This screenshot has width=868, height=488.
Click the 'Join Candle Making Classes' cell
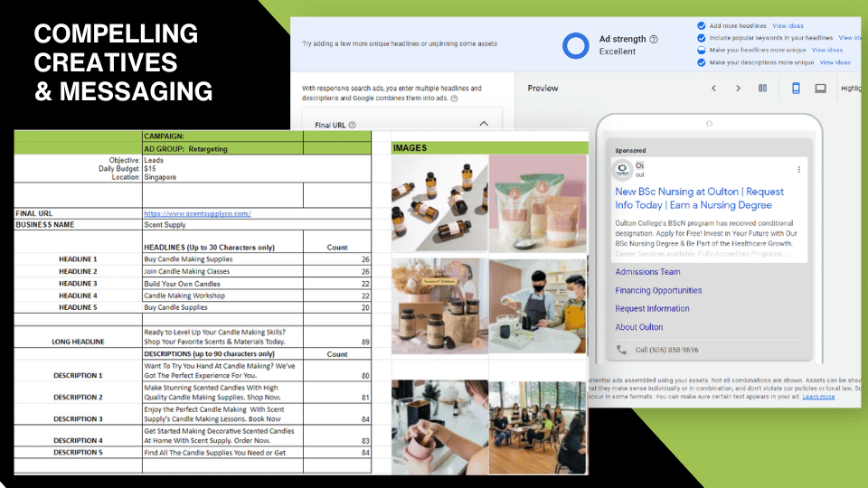click(x=222, y=272)
